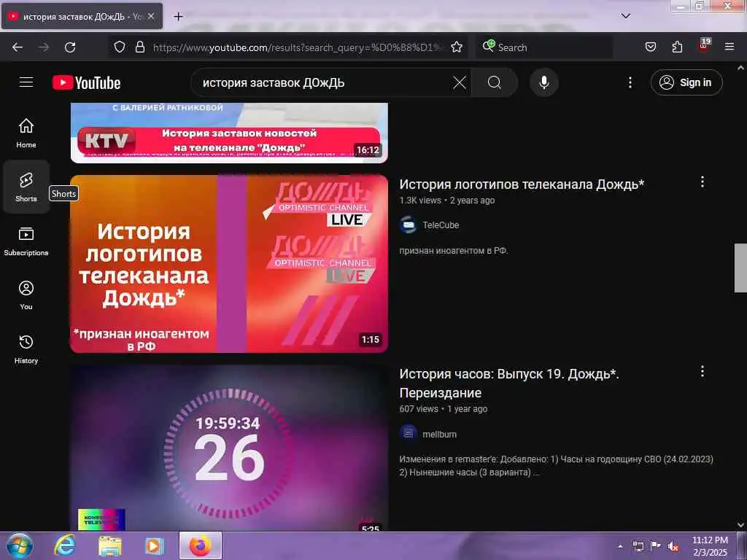Select the история заставок ДОжДь tab

tap(82, 16)
